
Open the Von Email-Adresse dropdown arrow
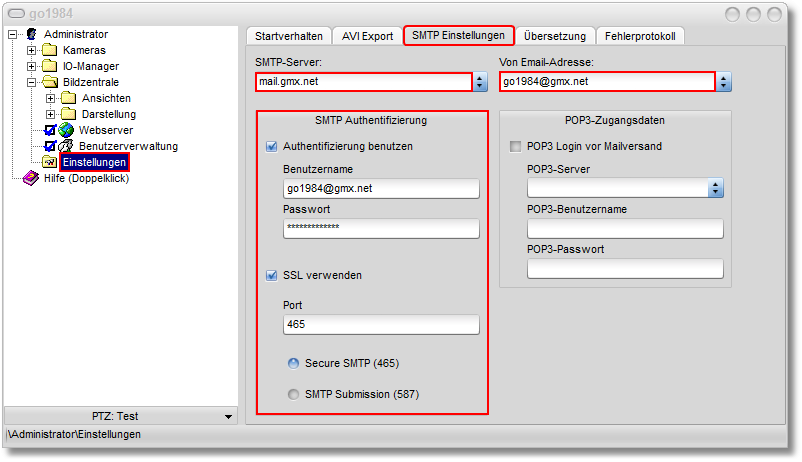(x=724, y=82)
